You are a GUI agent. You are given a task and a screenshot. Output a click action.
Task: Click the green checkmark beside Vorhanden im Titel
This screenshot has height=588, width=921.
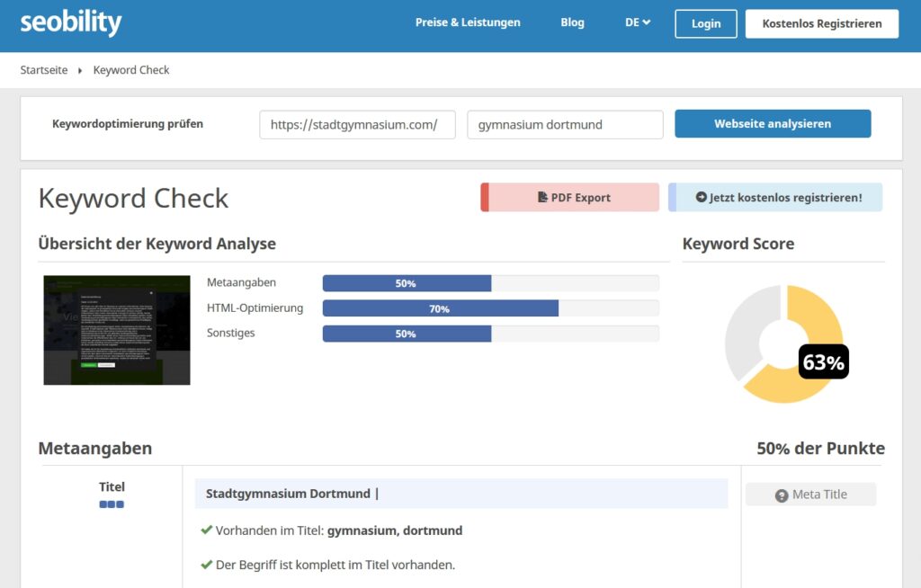pos(206,530)
